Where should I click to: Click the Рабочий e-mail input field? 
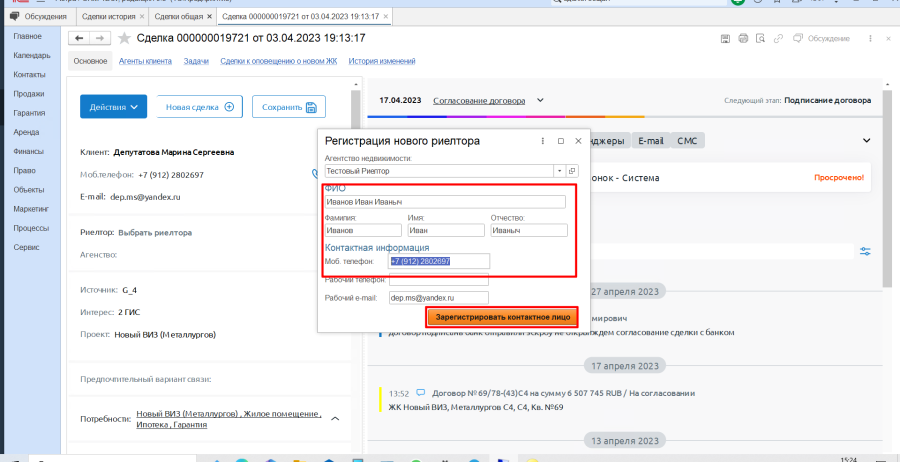coord(438,298)
